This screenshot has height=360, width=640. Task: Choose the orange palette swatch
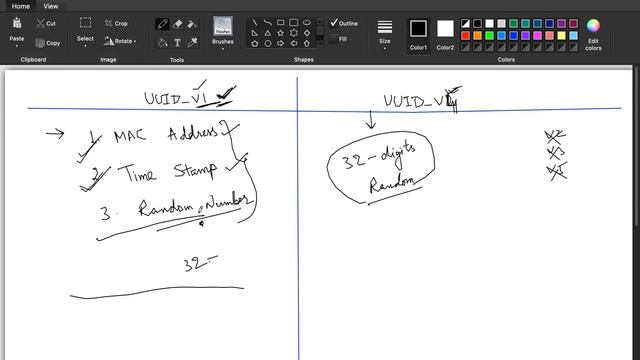(478, 36)
